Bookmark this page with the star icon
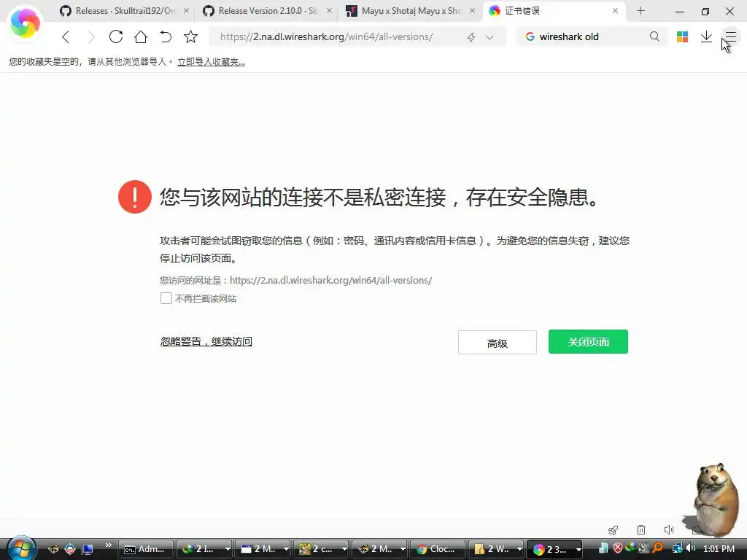 [190, 36]
